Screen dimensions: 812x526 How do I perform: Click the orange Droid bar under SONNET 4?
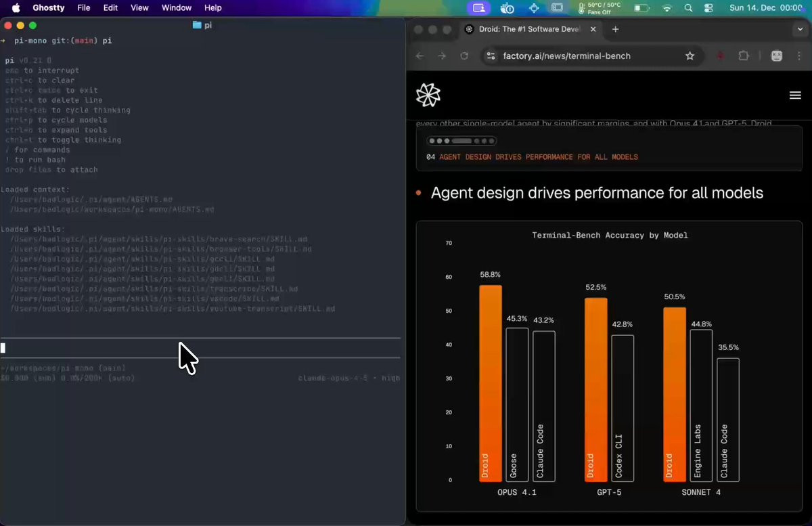pos(675,394)
